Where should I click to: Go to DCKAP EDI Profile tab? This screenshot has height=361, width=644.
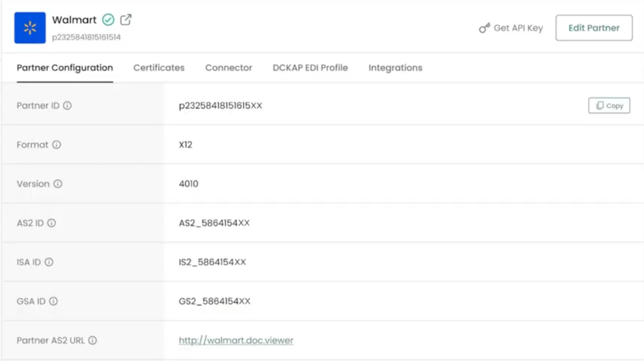click(310, 68)
